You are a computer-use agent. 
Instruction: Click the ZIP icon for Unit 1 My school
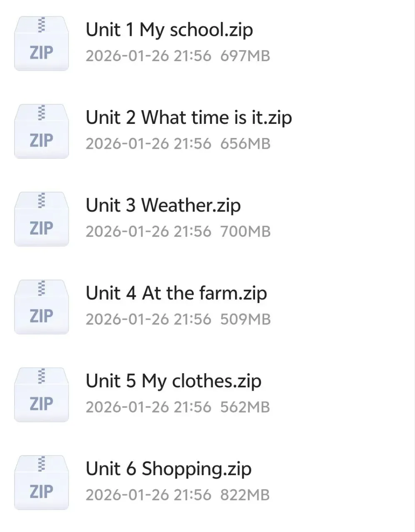pyautogui.click(x=42, y=43)
